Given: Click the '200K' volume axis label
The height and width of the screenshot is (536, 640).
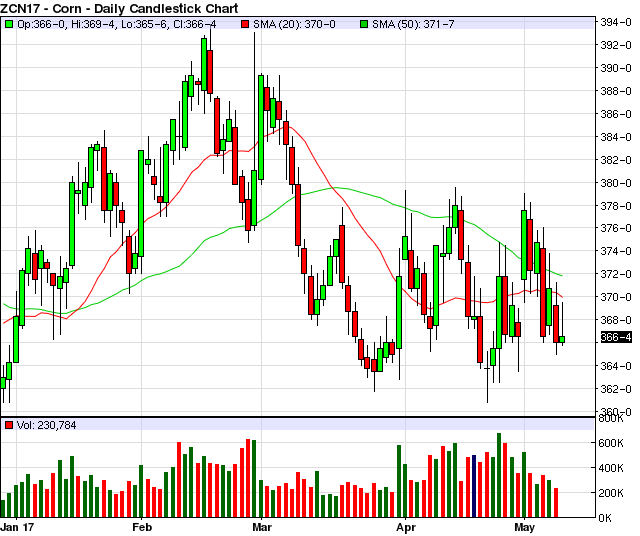Looking at the screenshot, I should pyautogui.click(x=611, y=493).
